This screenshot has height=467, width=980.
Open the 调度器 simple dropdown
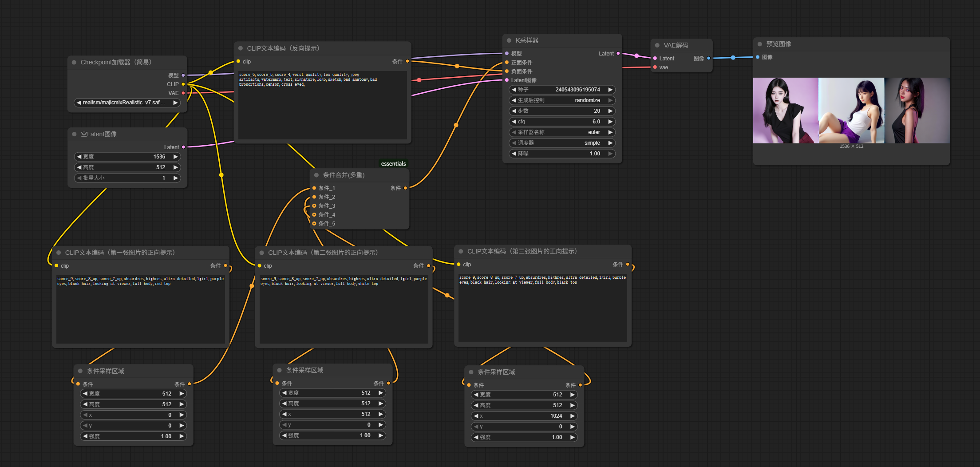562,143
